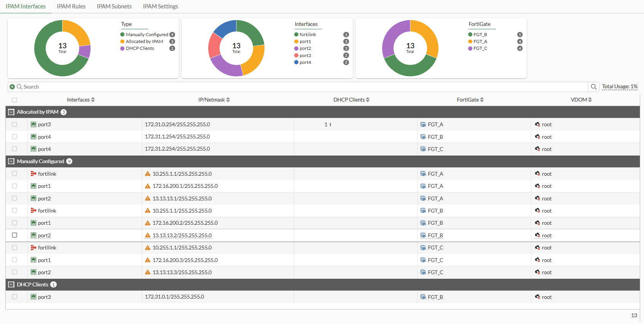Image resolution: width=644 pixels, height=324 pixels.
Task: Sort by the Interfaces column arrows
Action: [93, 100]
